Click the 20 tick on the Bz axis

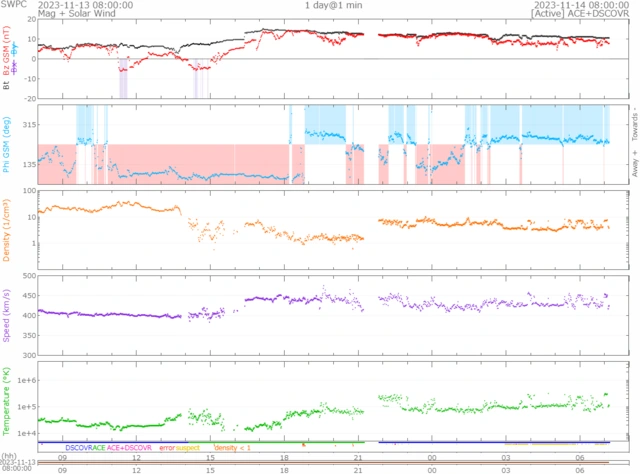pyautogui.click(x=32, y=19)
